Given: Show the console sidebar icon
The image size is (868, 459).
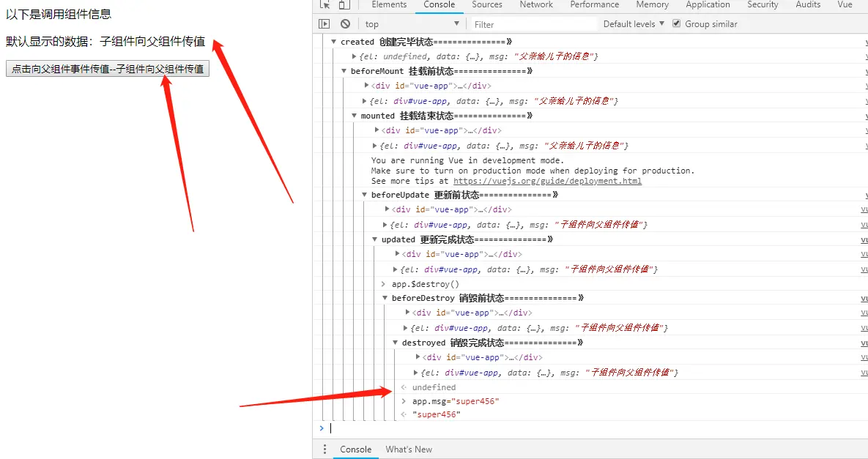Looking at the screenshot, I should tap(324, 23).
